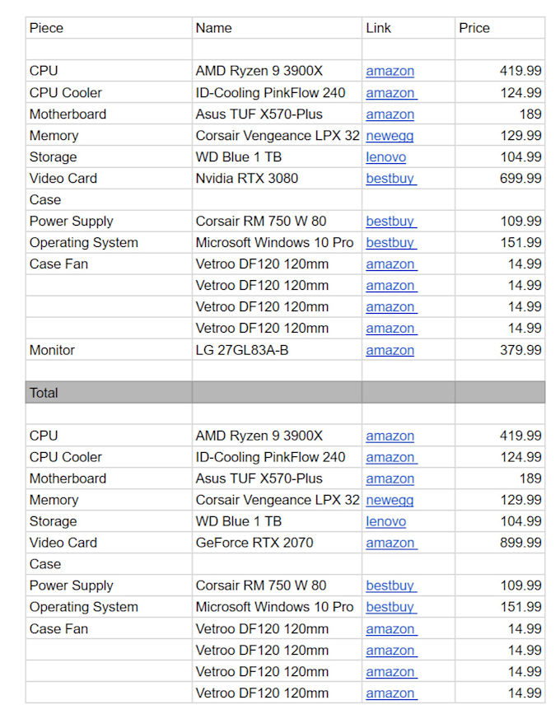The width and height of the screenshot is (560, 728).
Task: Open amazon link for Asus TUF above Total row
Action: 390,114
